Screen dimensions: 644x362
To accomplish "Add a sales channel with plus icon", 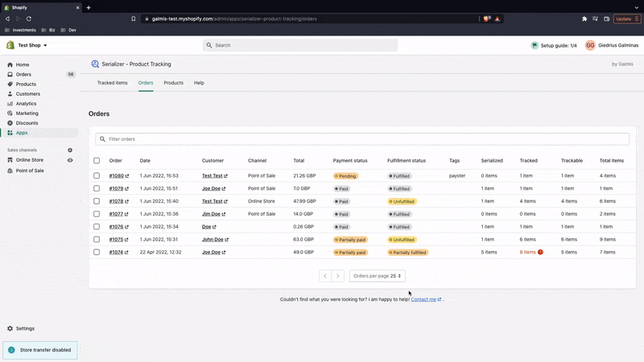I will click(x=70, y=150).
